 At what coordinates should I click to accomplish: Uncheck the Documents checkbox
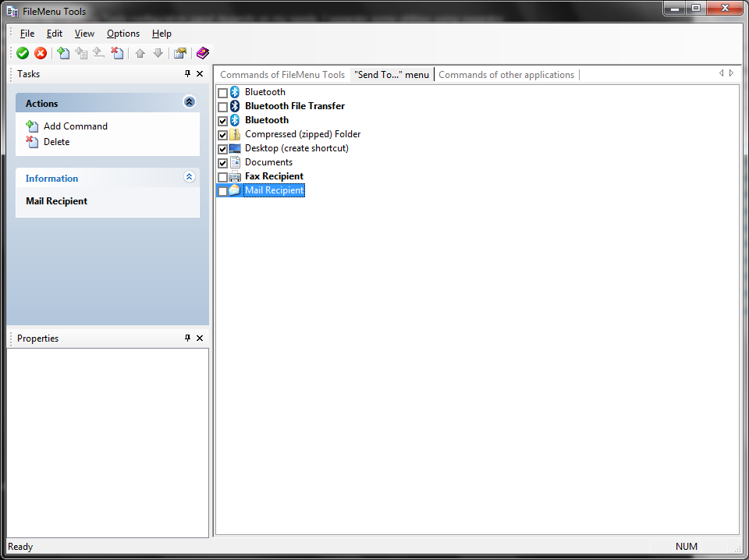click(x=222, y=163)
